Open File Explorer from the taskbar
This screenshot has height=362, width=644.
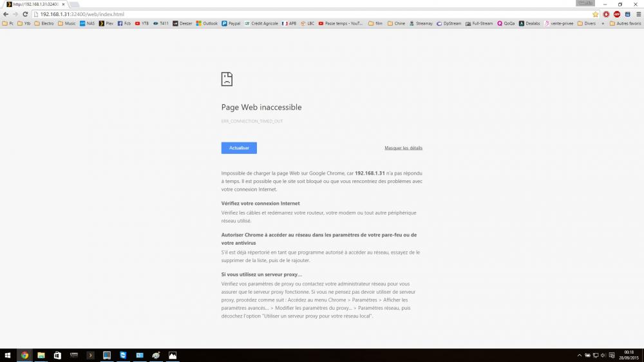41,356
